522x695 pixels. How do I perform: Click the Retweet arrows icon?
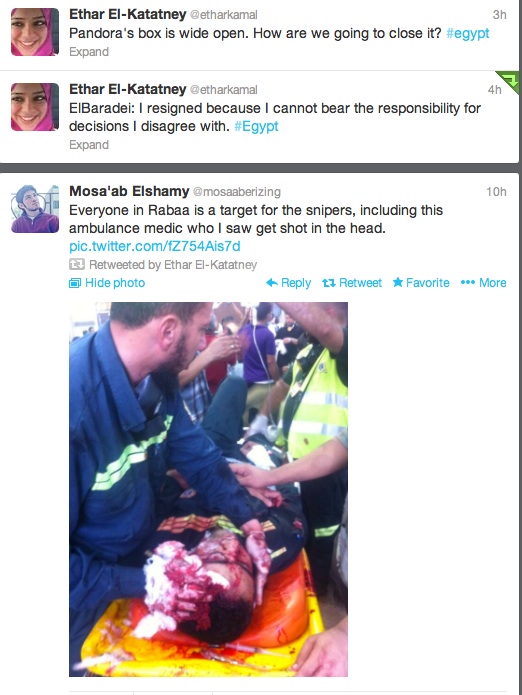coord(328,283)
